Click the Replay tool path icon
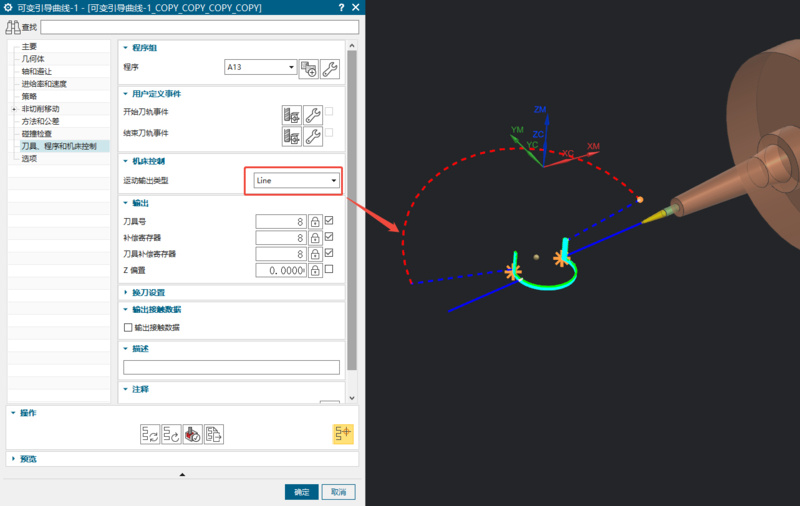The height and width of the screenshot is (506, 800). coord(170,434)
